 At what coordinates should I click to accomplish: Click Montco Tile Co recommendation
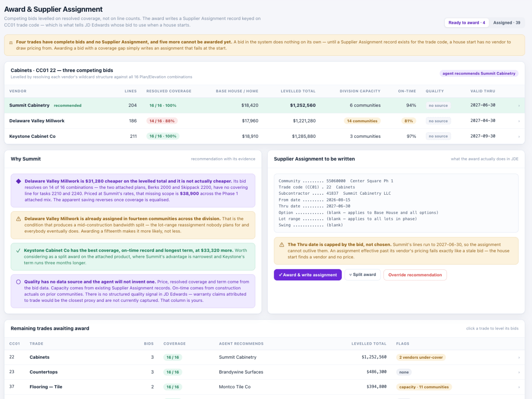pyautogui.click(x=235, y=387)
